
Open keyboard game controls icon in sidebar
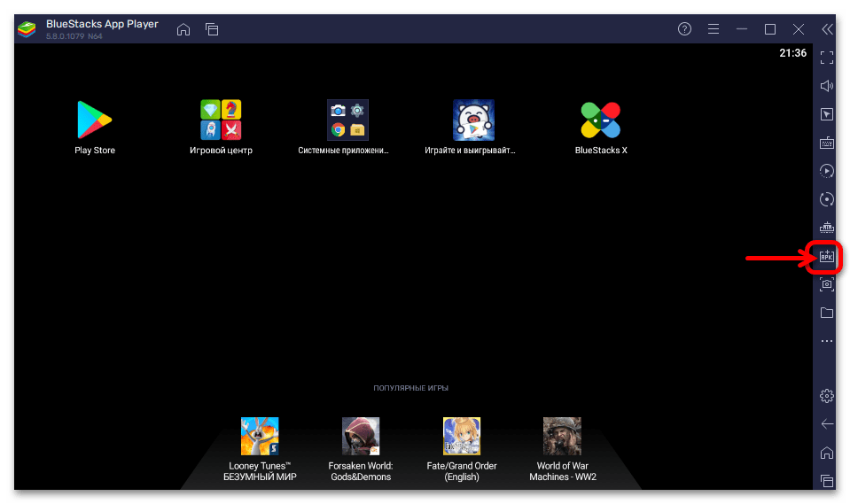coord(827,143)
